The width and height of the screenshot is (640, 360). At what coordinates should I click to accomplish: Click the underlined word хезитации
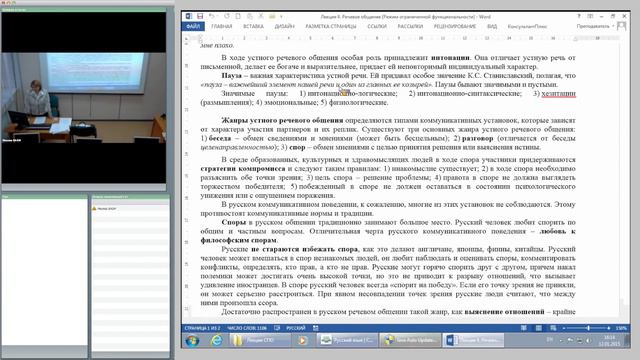coord(558,93)
